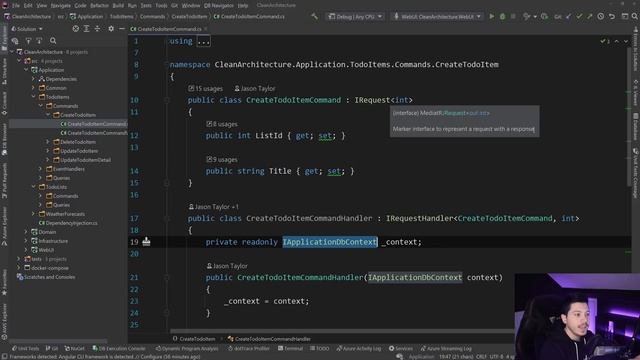Click IApplicationDbContext in the constructor parameter
This screenshot has height=360, width=640.
click(415, 278)
